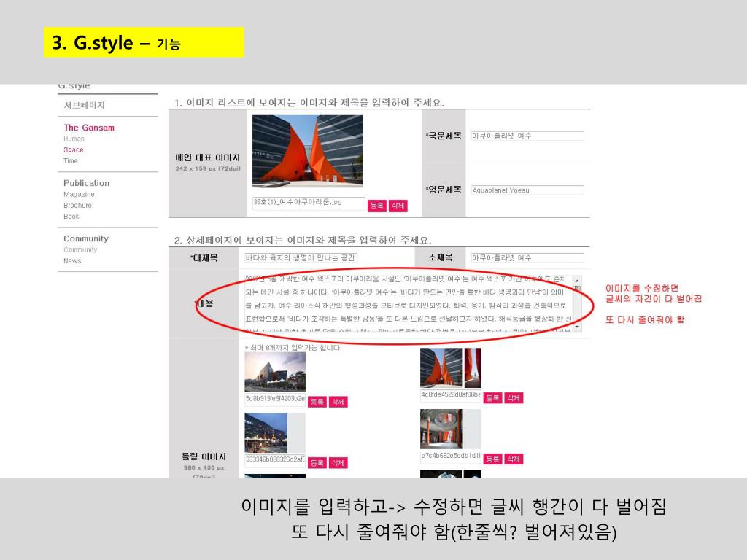Select rolling image thumbnail 4c0fde4528
The height and width of the screenshot is (560, 747).
click(x=451, y=368)
